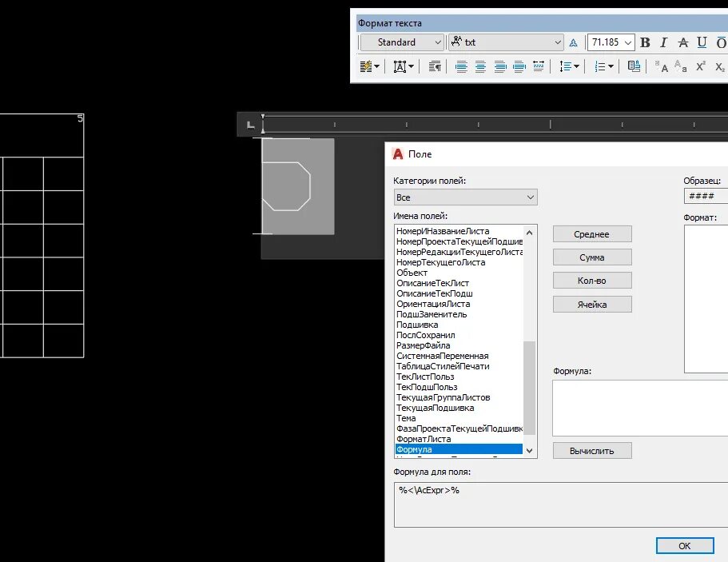Distribute the text evenly
The height and width of the screenshot is (562, 728).
tap(539, 66)
